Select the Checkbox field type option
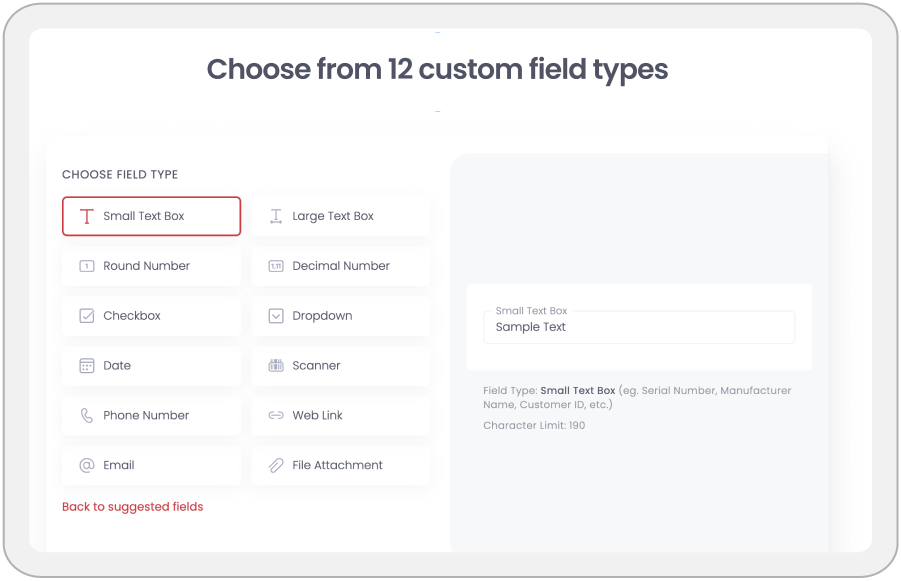901x581 pixels. [151, 316]
